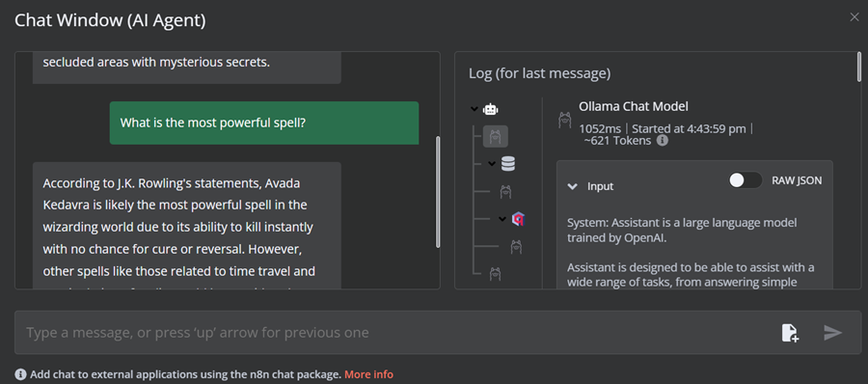Click the chat conversation scrollbar
The width and height of the screenshot is (868, 384).
coord(438,192)
